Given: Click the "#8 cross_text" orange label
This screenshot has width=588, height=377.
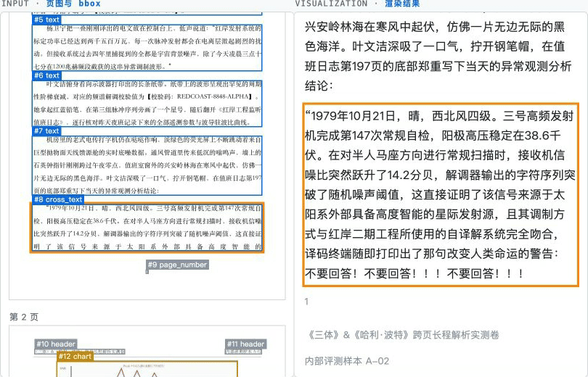Looking at the screenshot, I should tap(58, 199).
